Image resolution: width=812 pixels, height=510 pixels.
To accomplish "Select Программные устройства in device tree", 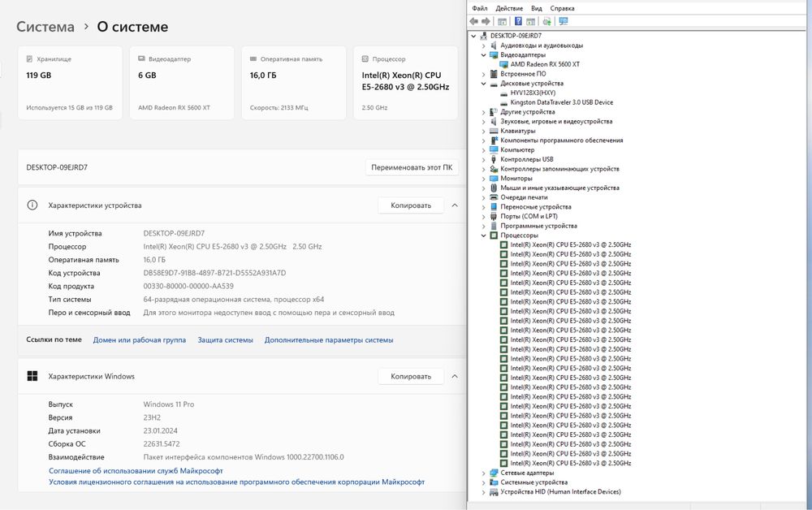I will coord(538,226).
